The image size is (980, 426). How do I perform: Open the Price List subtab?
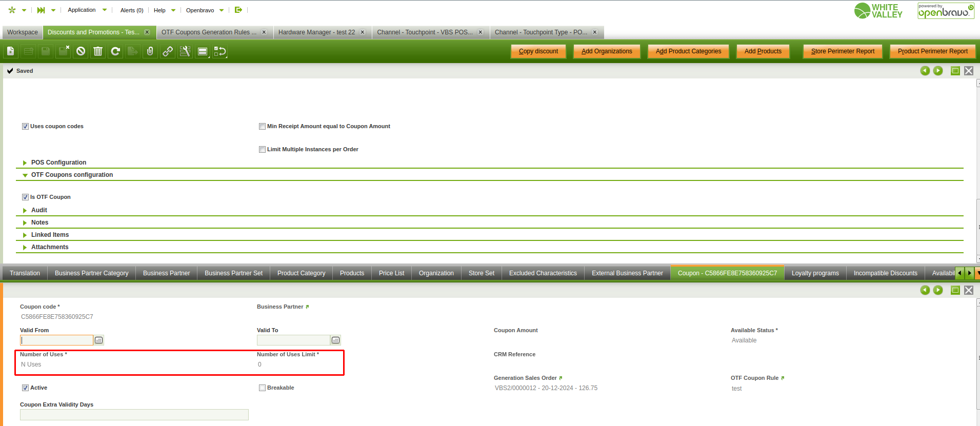click(x=391, y=273)
